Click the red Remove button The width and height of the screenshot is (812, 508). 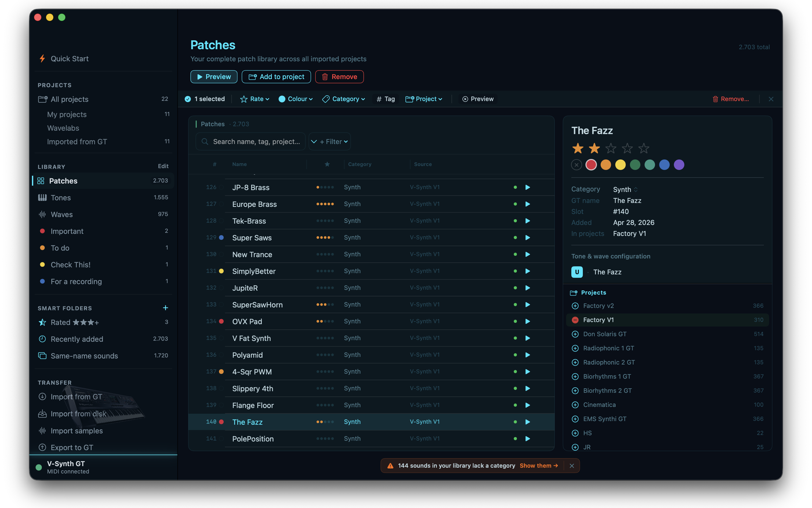click(x=339, y=76)
